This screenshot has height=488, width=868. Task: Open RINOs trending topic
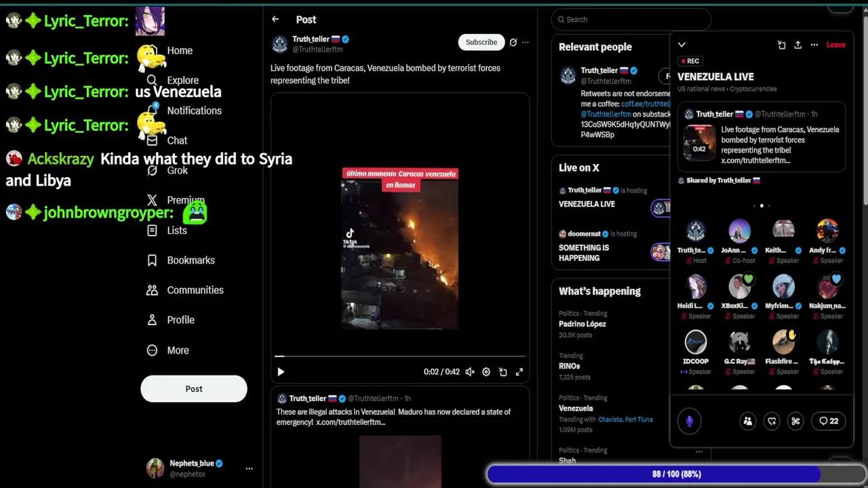tap(570, 366)
